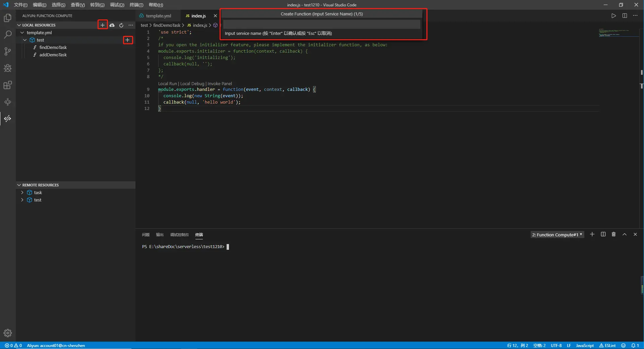
Task: Open the 文件(F) menu
Action: 21,5
